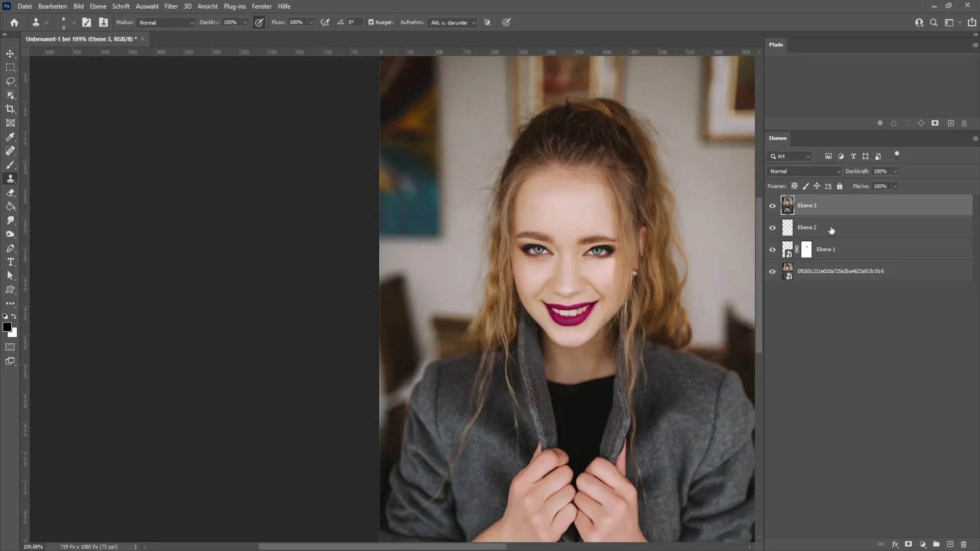
Task: Toggle visibility of Ebene 1
Action: point(772,249)
